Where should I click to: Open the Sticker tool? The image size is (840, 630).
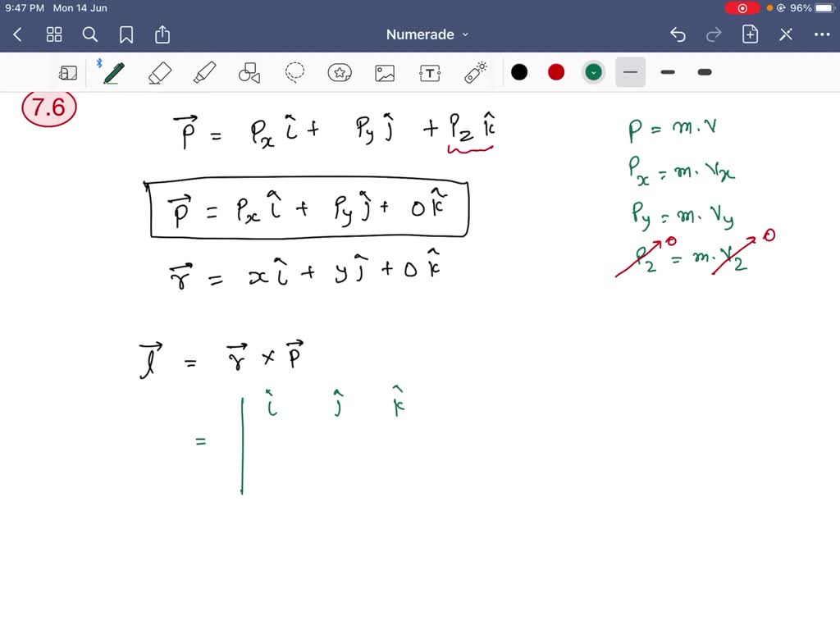point(340,72)
